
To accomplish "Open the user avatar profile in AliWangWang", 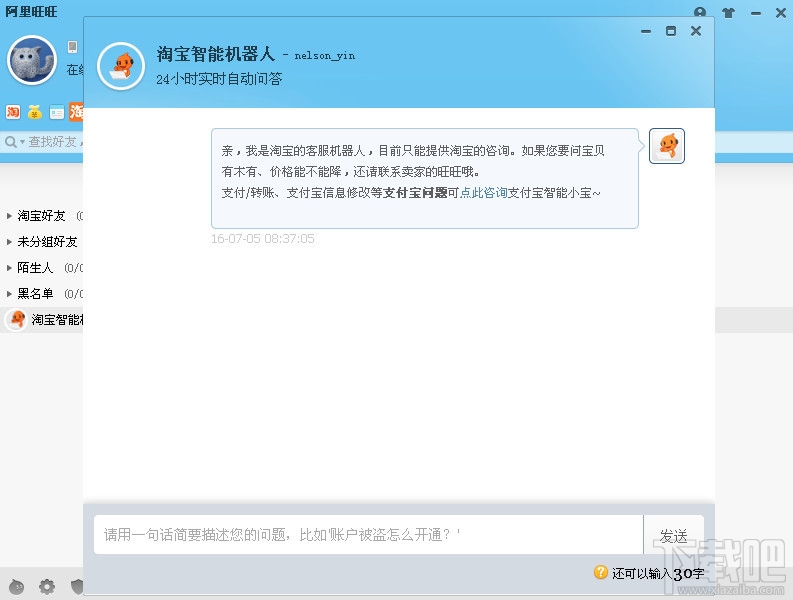I will (x=31, y=60).
